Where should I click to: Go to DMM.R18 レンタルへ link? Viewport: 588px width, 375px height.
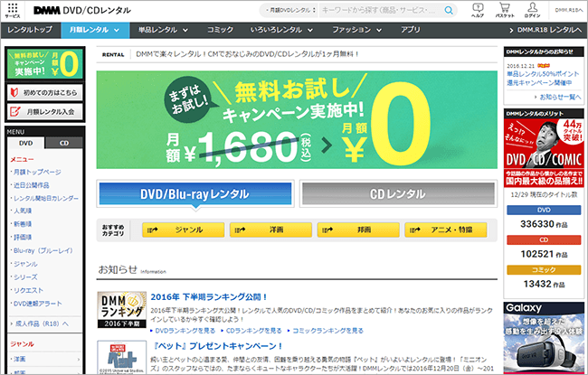(x=545, y=30)
